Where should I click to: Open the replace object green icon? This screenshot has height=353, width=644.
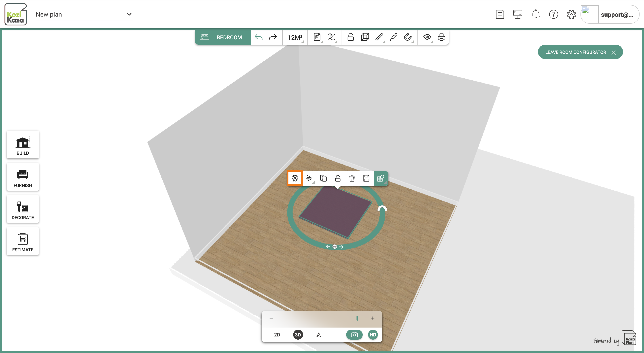coord(381,178)
